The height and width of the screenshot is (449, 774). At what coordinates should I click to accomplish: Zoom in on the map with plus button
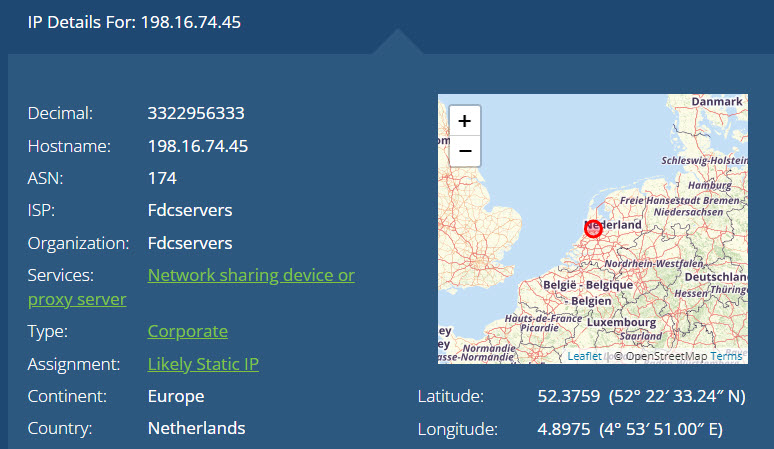tap(464, 121)
